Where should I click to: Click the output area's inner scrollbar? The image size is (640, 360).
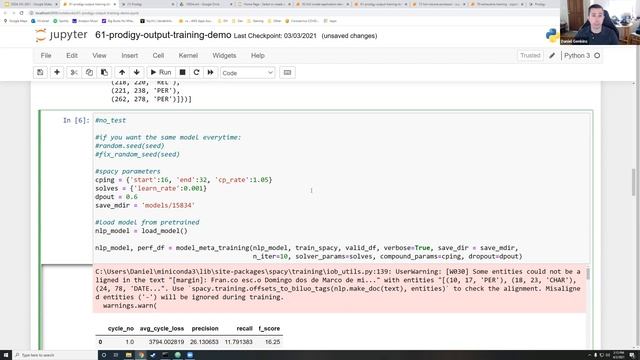[x=588, y=273]
